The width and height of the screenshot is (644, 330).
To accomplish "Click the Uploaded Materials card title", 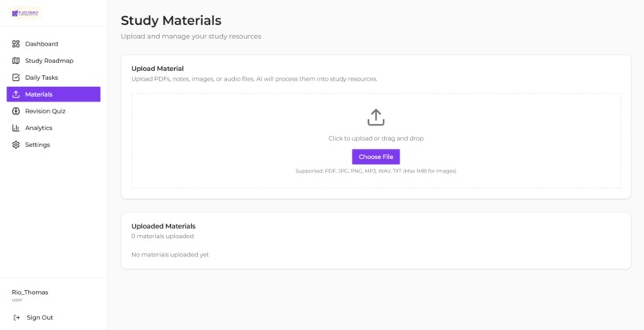I will tap(164, 226).
